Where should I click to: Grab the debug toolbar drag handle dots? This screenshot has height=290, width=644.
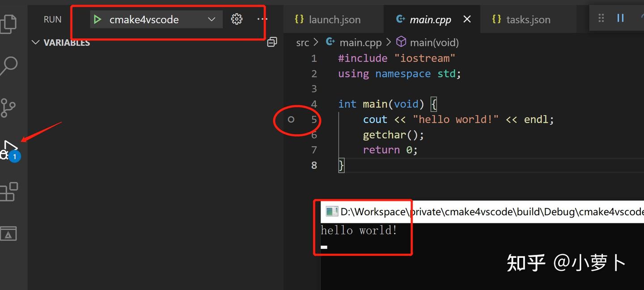[601, 18]
